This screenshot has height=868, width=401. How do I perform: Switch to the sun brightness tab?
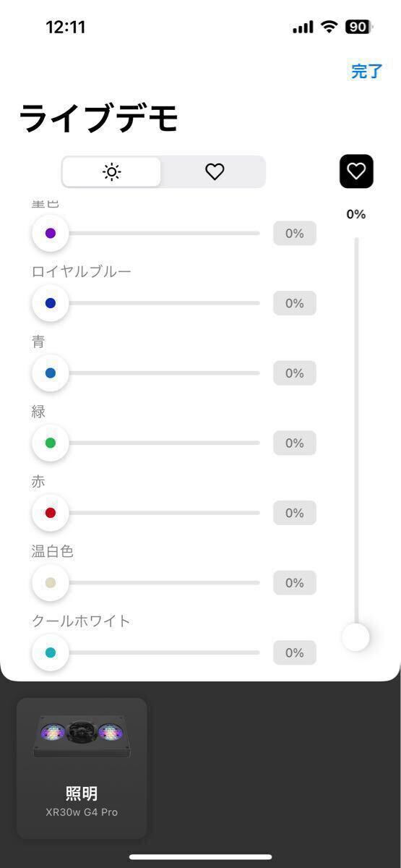(x=112, y=172)
